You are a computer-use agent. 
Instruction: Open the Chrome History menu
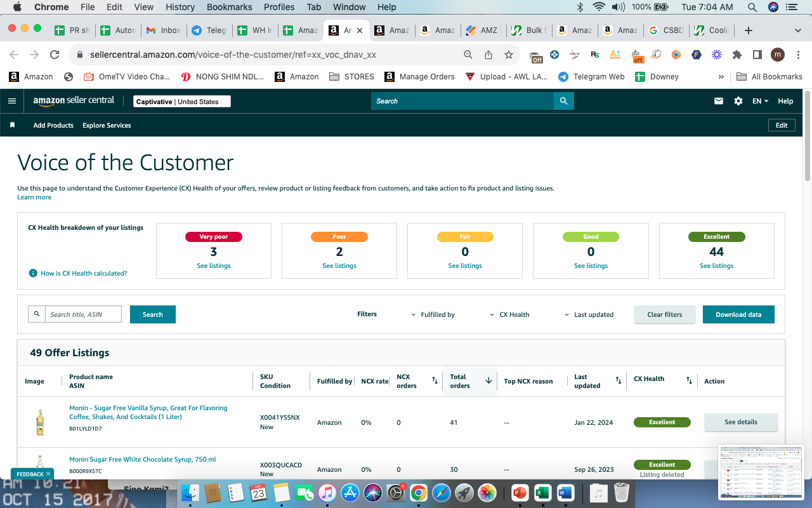click(180, 7)
